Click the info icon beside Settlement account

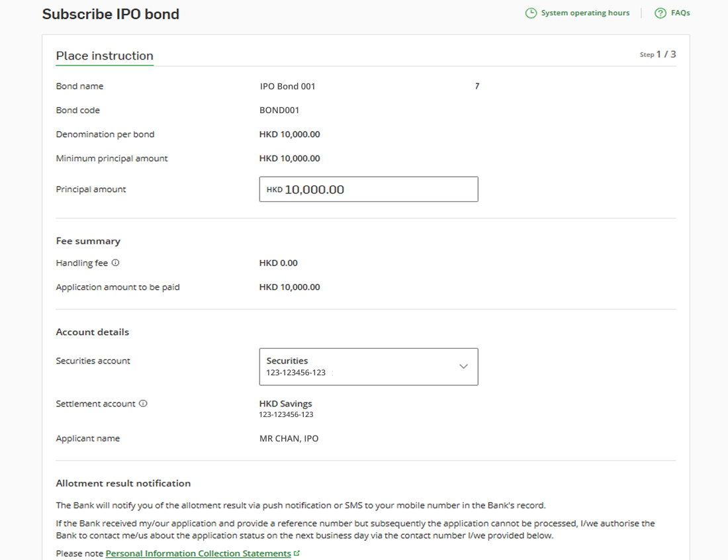(x=144, y=403)
